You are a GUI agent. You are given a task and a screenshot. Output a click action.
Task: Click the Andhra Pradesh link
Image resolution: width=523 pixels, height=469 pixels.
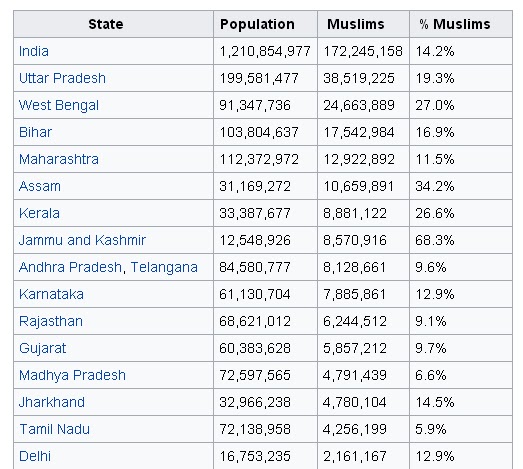pos(70,268)
